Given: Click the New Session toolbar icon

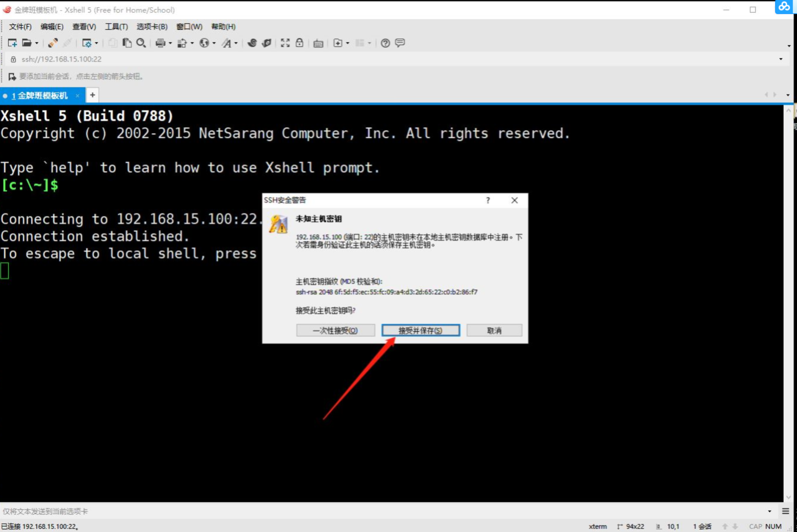Looking at the screenshot, I should tap(12, 43).
